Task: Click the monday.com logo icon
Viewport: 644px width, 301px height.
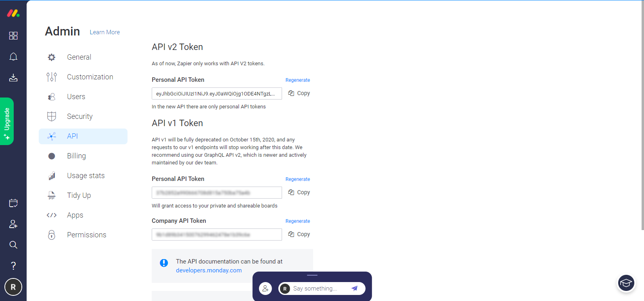Action: [x=13, y=13]
